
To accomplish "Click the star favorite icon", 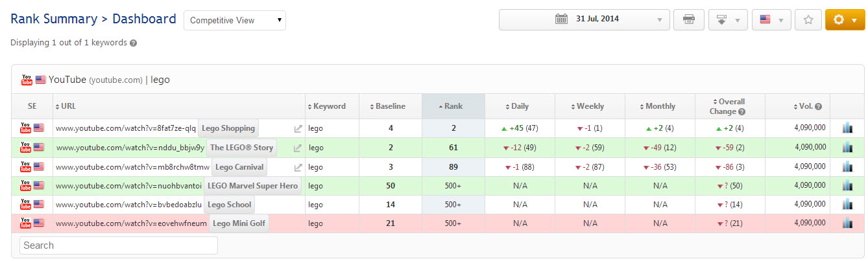I will 808,19.
